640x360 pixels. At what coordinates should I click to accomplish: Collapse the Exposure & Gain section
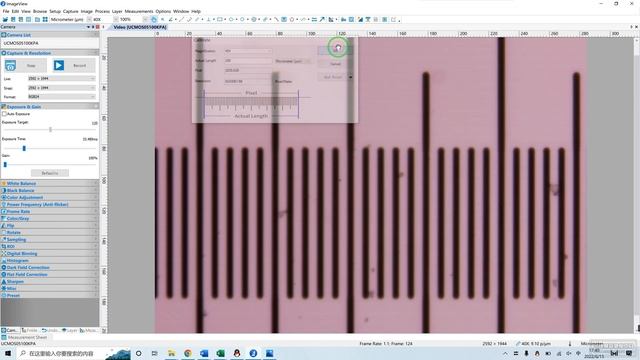click(49, 107)
